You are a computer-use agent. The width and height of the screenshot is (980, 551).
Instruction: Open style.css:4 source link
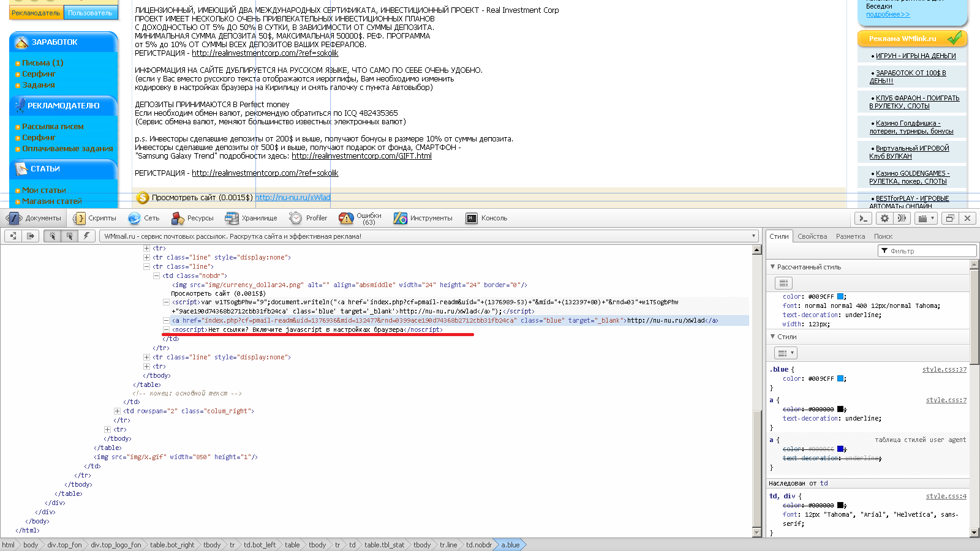tap(946, 497)
